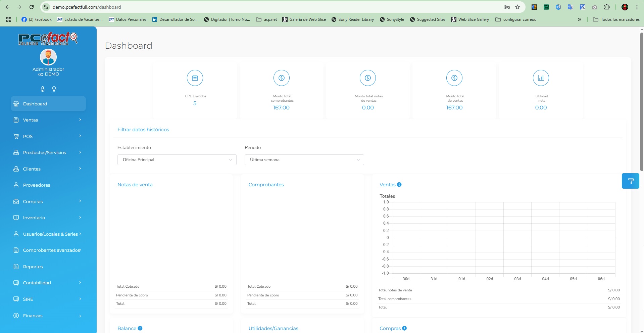Open the Periodo dropdown
Screen dimensions: 644x333
304,160
